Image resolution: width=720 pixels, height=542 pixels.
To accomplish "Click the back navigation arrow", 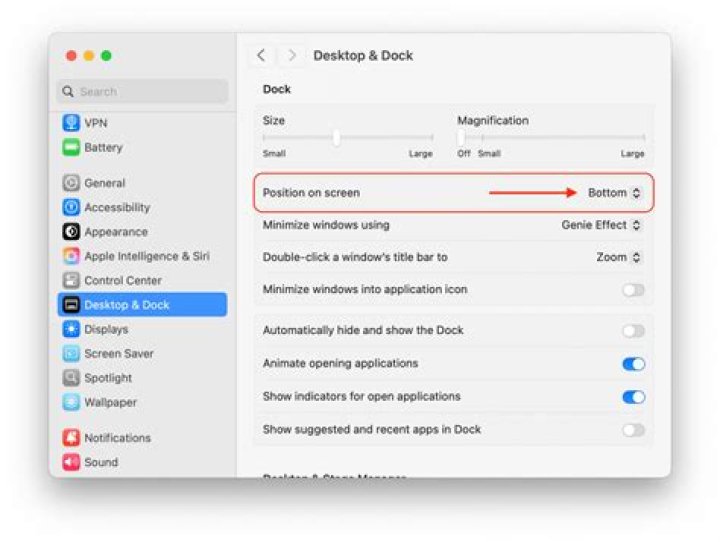I will (261, 56).
